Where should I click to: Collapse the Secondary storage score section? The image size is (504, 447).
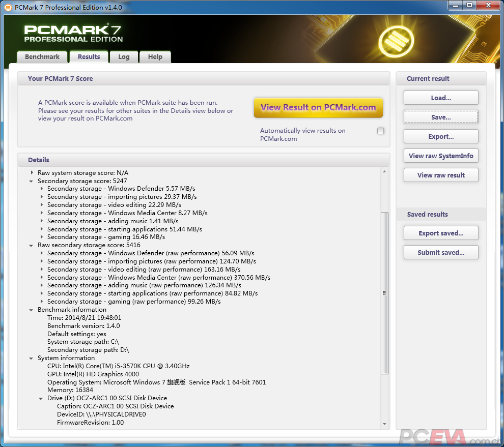(31, 181)
